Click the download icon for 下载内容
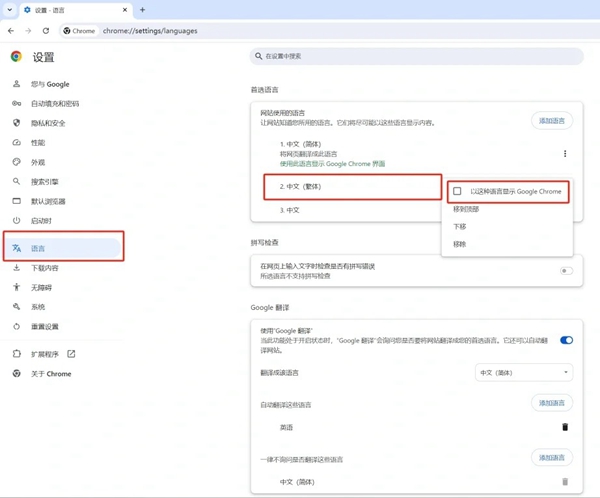Viewport: 600px width, 498px height. tap(16, 268)
